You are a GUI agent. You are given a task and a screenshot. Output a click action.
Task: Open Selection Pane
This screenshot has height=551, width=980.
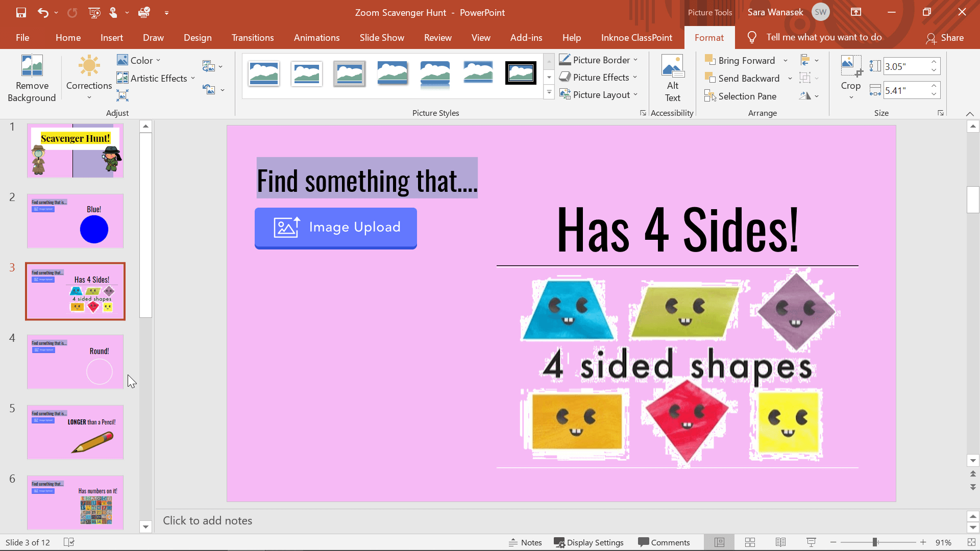pyautogui.click(x=741, y=96)
